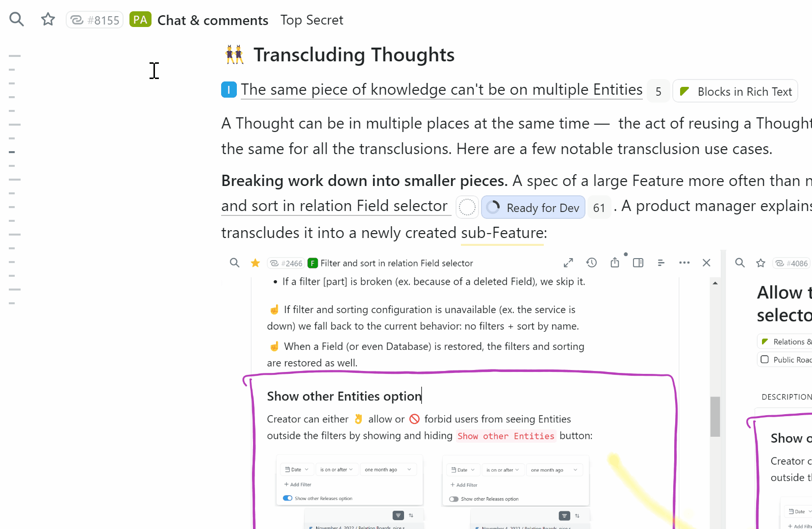
Task: Open the version history clock icon on #2466
Action: click(x=591, y=263)
